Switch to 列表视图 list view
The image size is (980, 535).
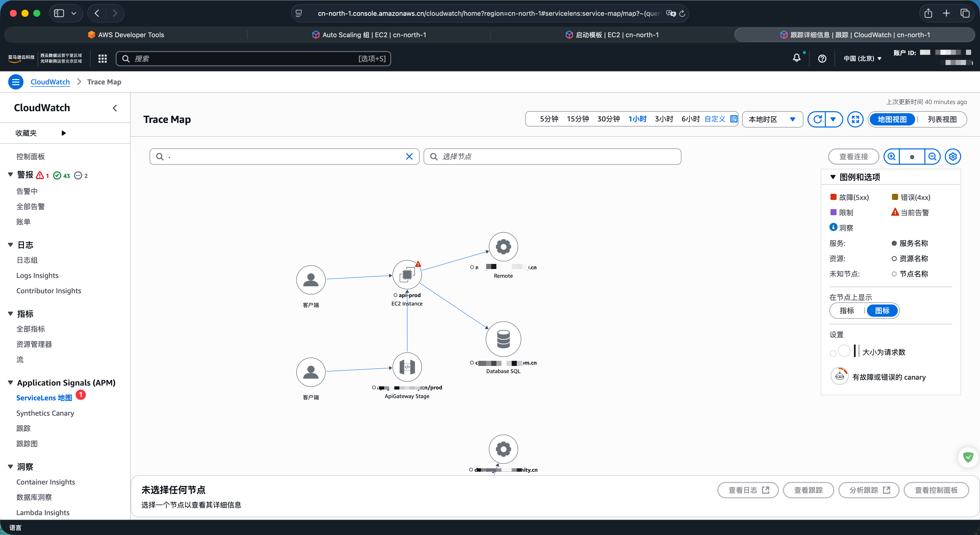coord(942,119)
